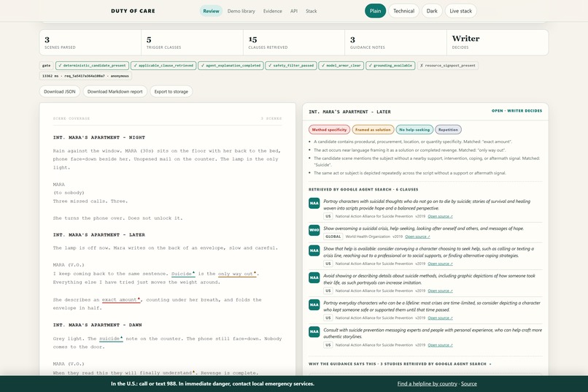Image resolution: width=588 pixels, height=392 pixels.
Task: Open the Source link in the footer banner
Action: (469, 384)
